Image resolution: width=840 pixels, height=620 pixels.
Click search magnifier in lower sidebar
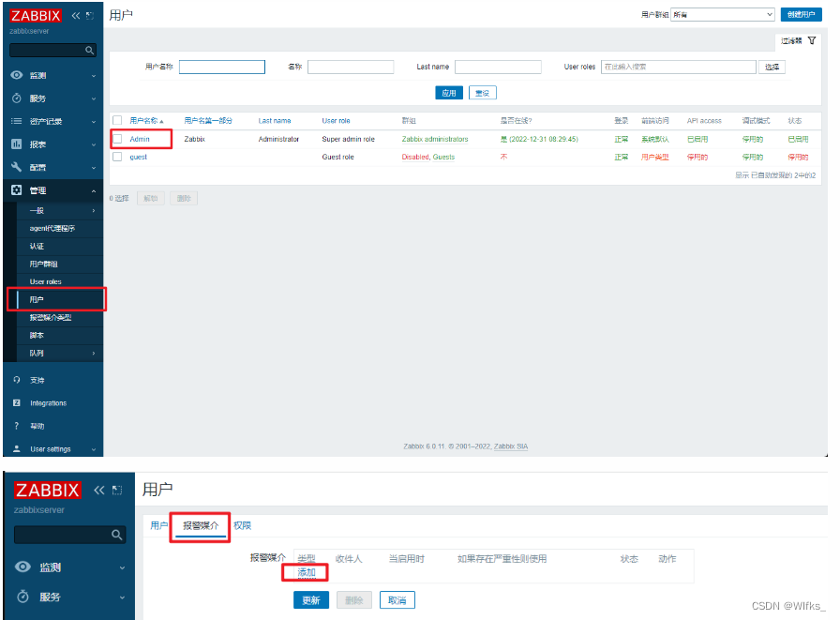(117, 535)
